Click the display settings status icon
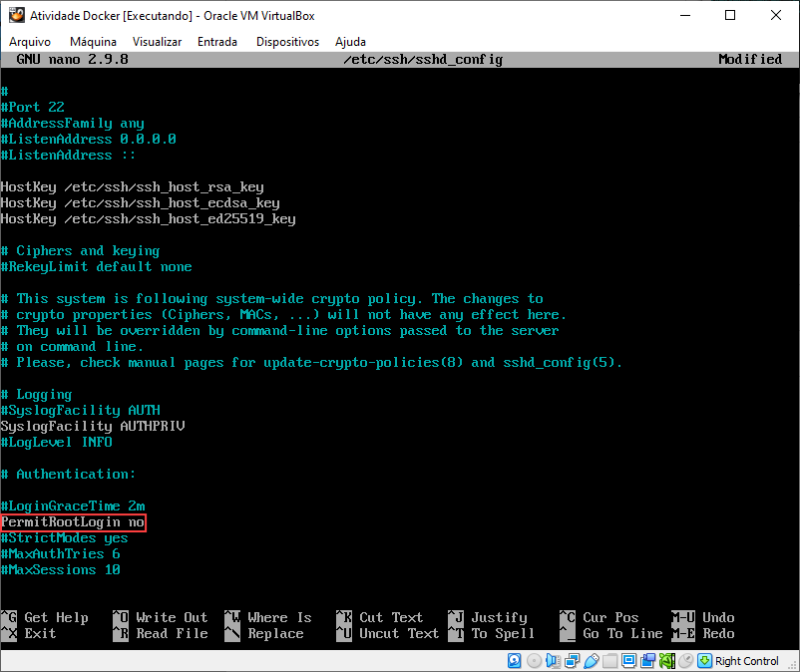The width and height of the screenshot is (800, 672). (626, 661)
